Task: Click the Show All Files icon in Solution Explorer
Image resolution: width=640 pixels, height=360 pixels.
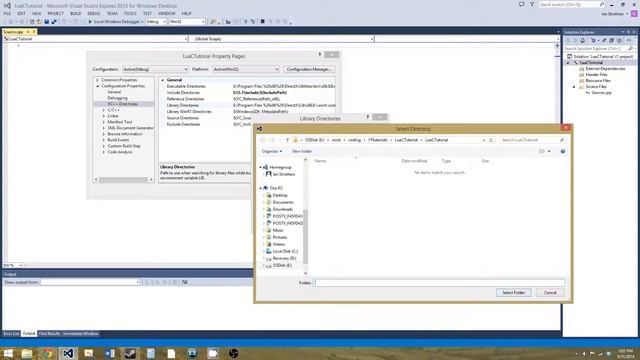Action: pos(619,40)
